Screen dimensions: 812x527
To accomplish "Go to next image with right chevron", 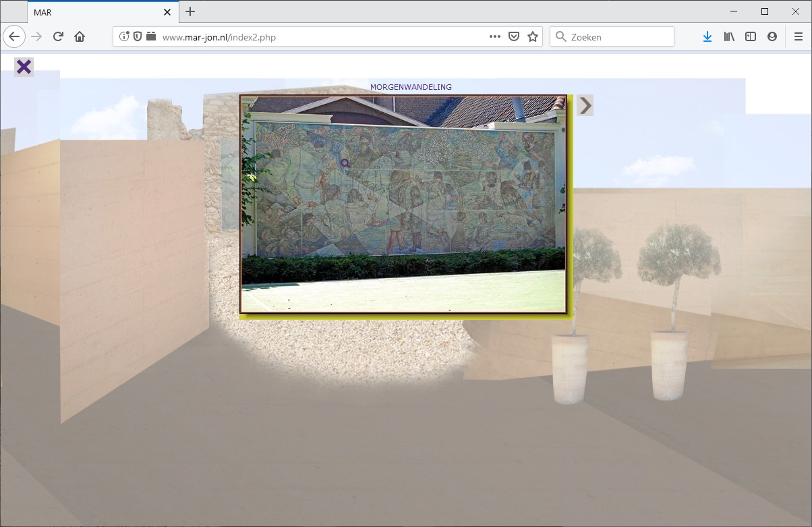I will pyautogui.click(x=585, y=105).
